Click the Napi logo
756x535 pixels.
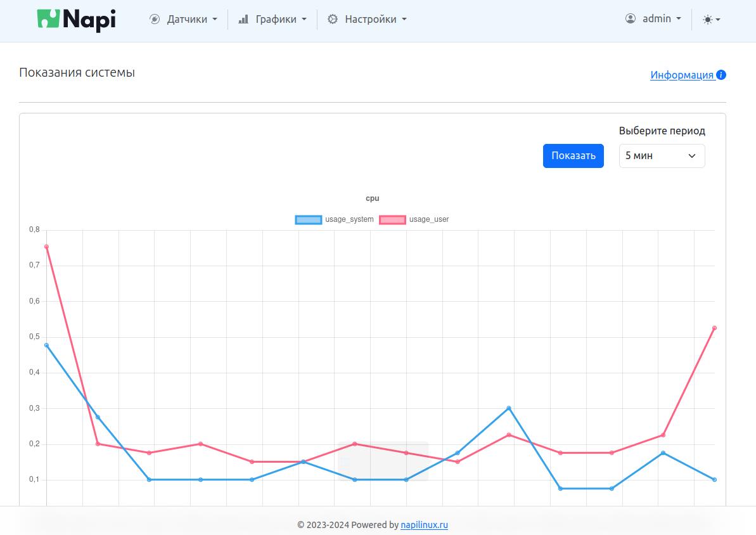(x=76, y=20)
